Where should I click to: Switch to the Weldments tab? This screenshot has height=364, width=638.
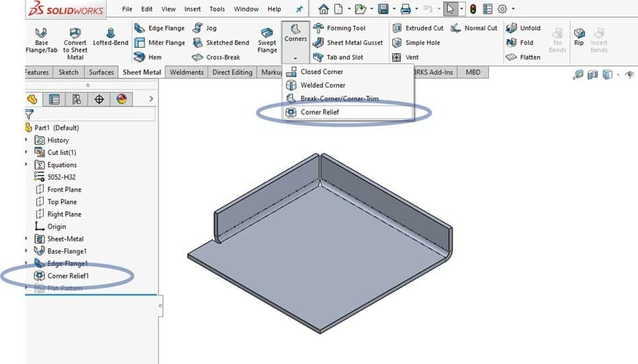(x=186, y=73)
